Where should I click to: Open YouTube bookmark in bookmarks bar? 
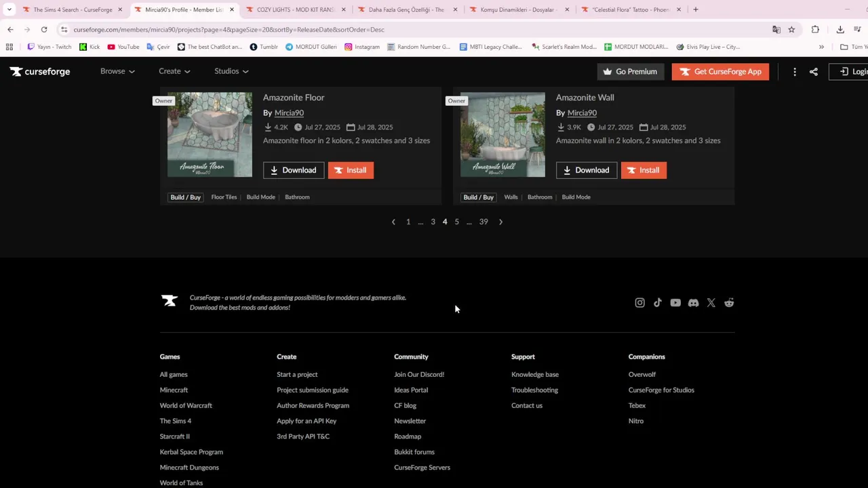123,47
